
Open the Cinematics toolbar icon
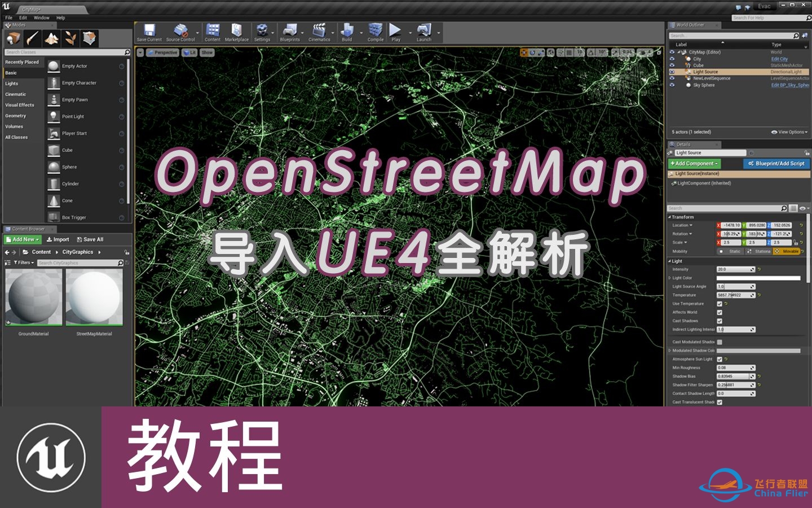tap(319, 30)
